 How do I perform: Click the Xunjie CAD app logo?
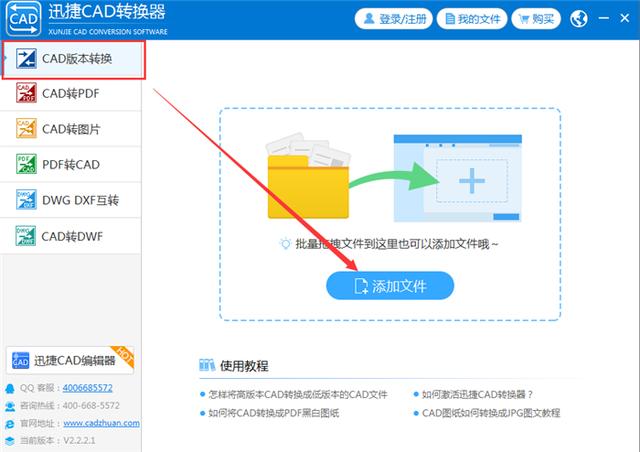[24, 19]
